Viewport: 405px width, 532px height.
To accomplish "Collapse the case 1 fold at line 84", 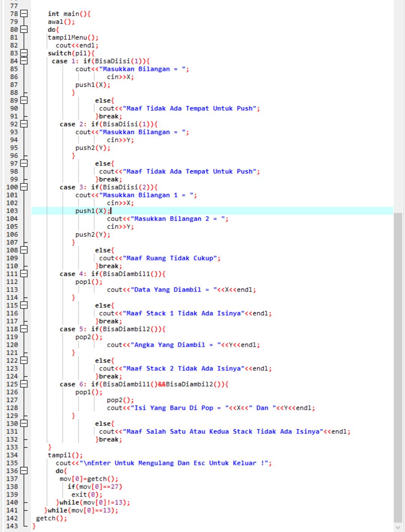I will coord(24,61).
